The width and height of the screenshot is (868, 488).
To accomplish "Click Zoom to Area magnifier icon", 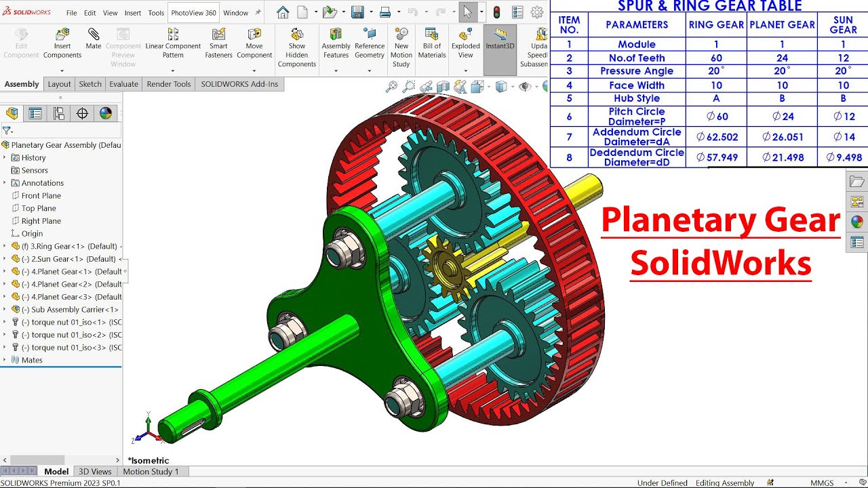I will point(408,86).
